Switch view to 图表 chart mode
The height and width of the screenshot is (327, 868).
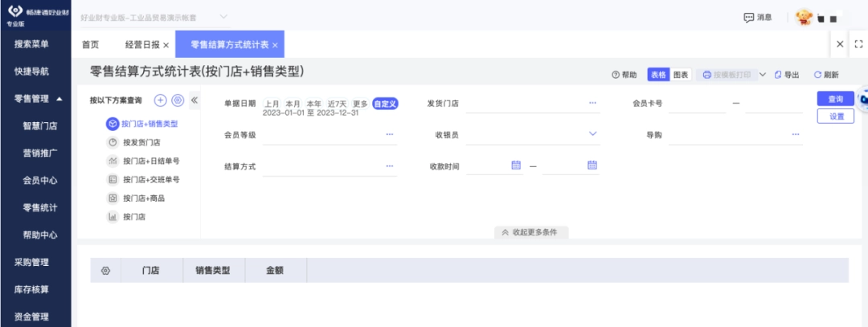[681, 75]
